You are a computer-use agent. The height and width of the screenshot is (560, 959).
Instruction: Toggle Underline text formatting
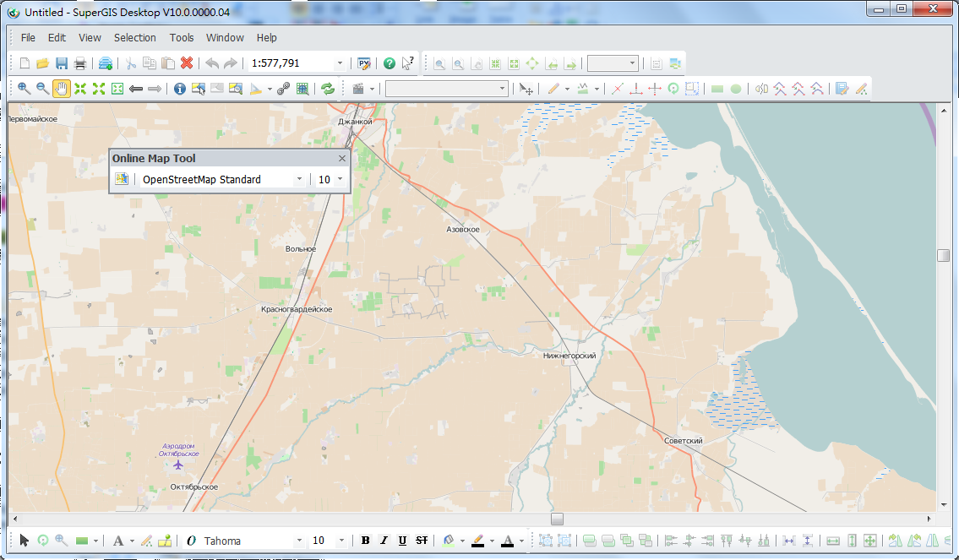(x=402, y=541)
